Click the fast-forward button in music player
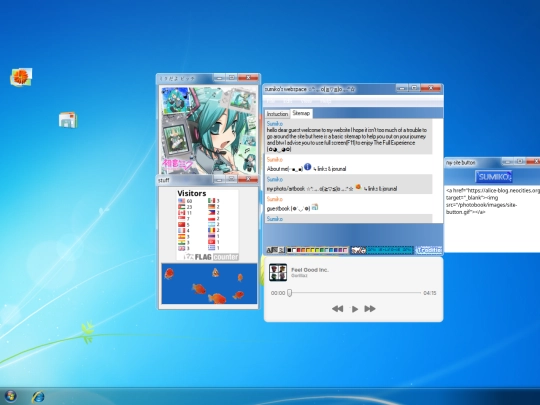Viewport: 540px width, 405px height. click(370, 309)
